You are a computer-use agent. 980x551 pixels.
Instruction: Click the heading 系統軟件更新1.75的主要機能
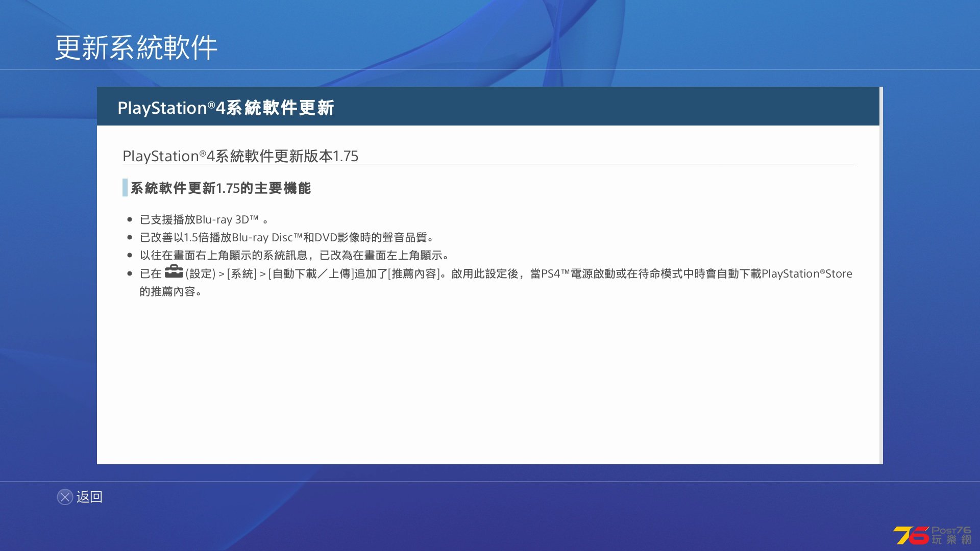220,188
